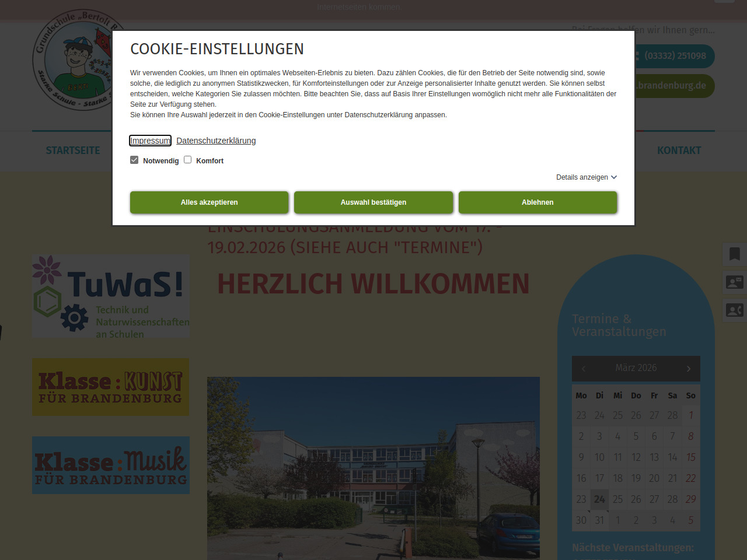Open the contact card sidebar icon
The image size is (747, 560).
pyautogui.click(x=734, y=282)
